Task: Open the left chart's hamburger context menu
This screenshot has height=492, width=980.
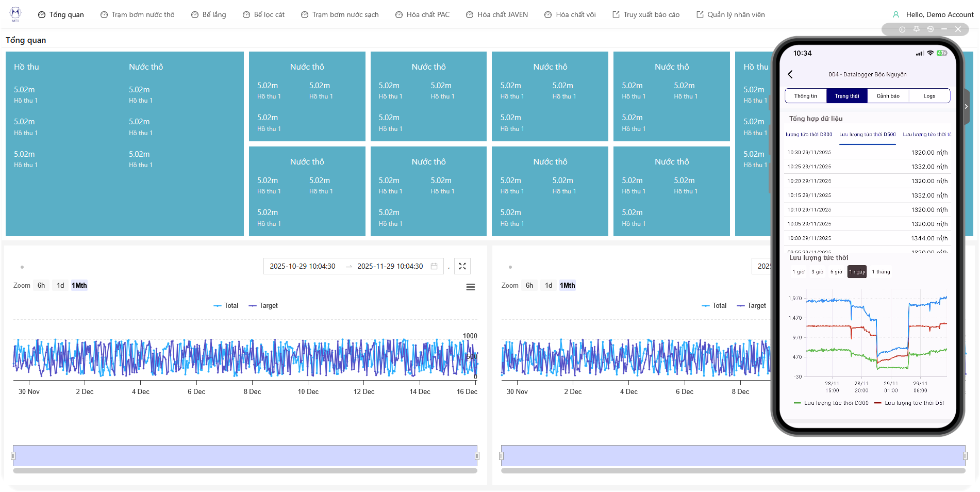Action: coord(470,287)
